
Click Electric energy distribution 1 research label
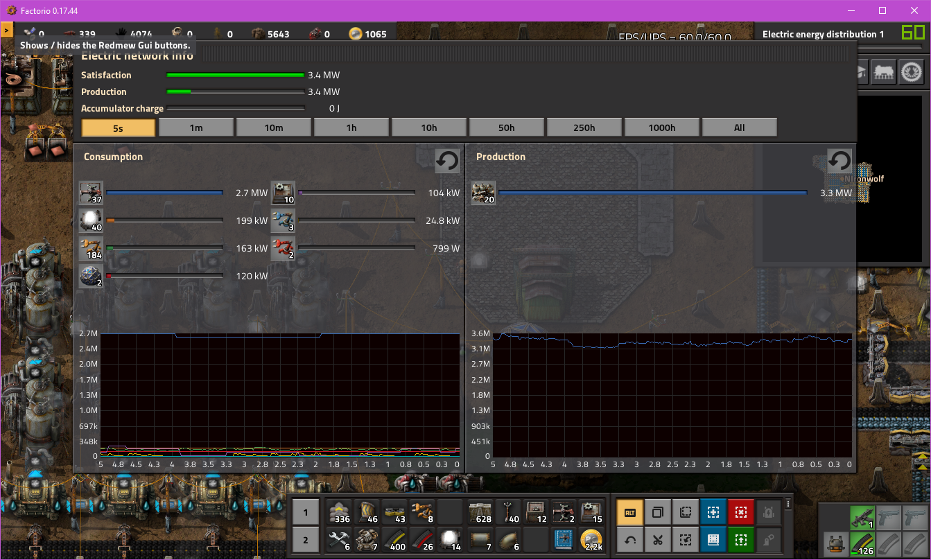[824, 34]
